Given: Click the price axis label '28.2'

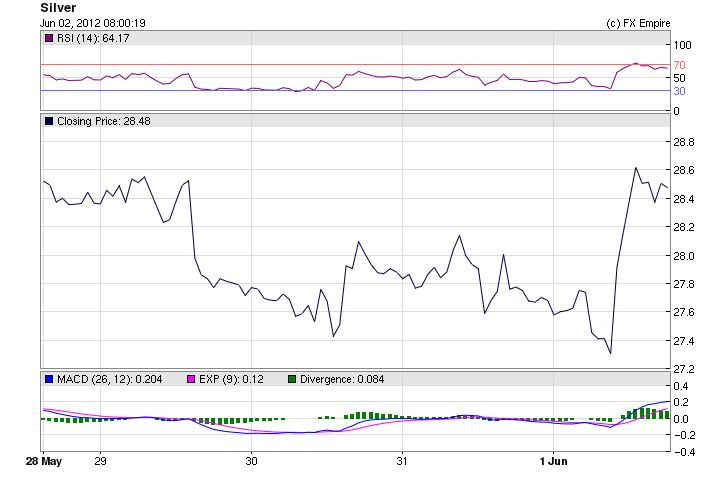Looking at the screenshot, I should [684, 228].
